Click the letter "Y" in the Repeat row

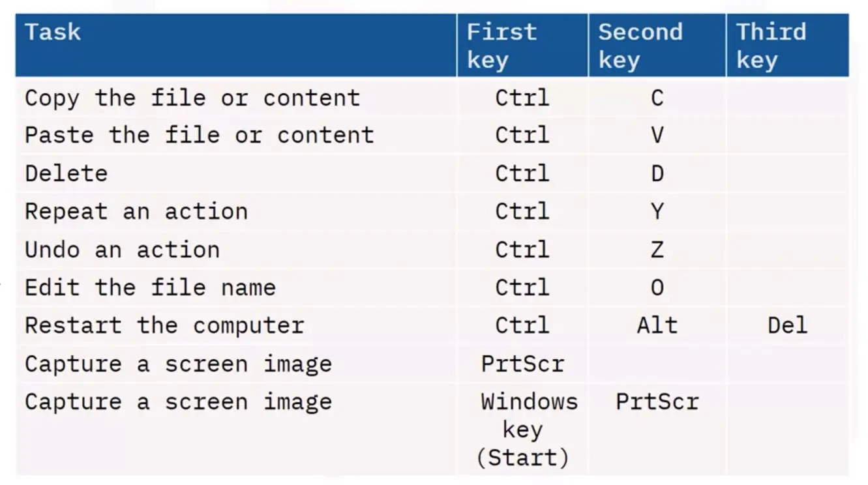[657, 212]
